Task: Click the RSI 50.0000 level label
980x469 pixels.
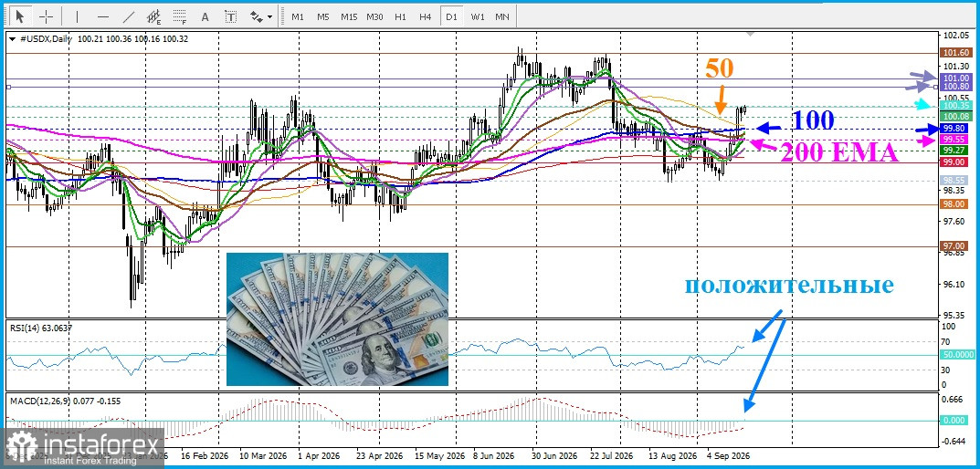Action: pos(955,355)
